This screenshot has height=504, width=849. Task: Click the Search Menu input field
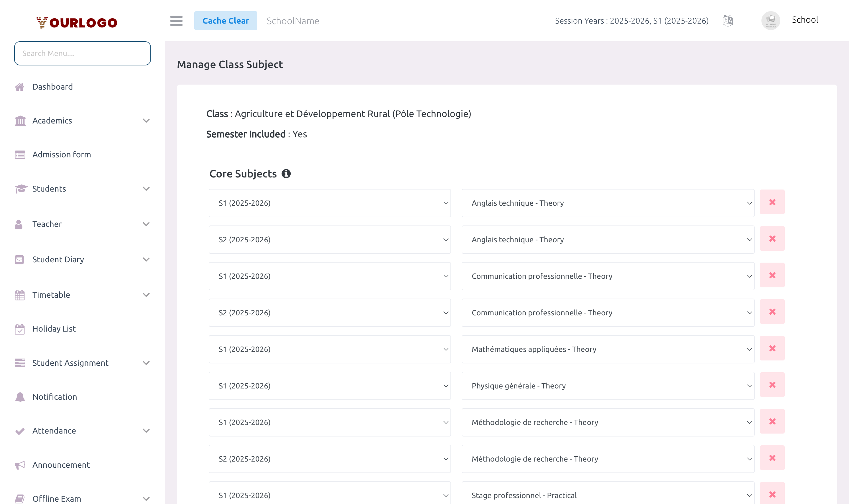click(x=82, y=53)
